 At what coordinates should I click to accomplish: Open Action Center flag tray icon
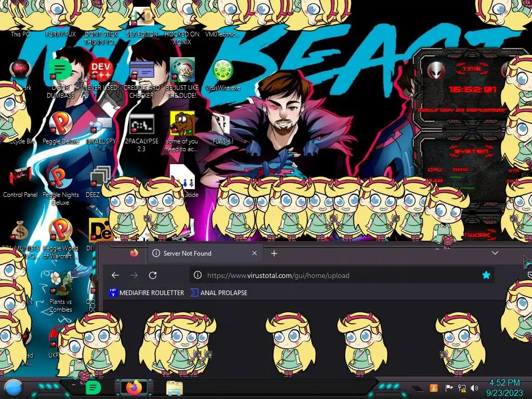pyautogui.click(x=448, y=388)
